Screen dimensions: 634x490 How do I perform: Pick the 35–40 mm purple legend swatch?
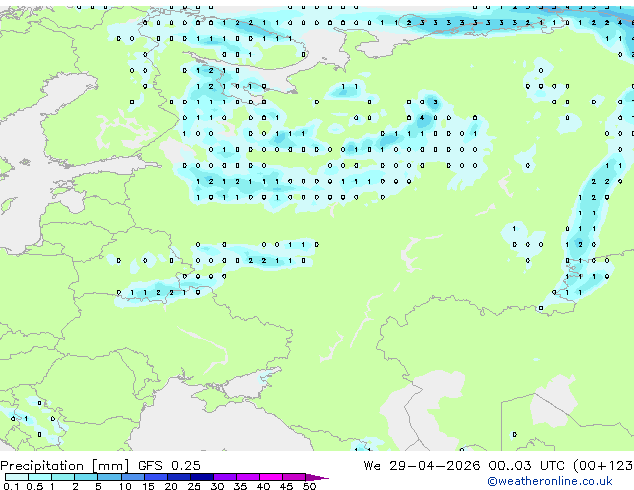point(248,477)
